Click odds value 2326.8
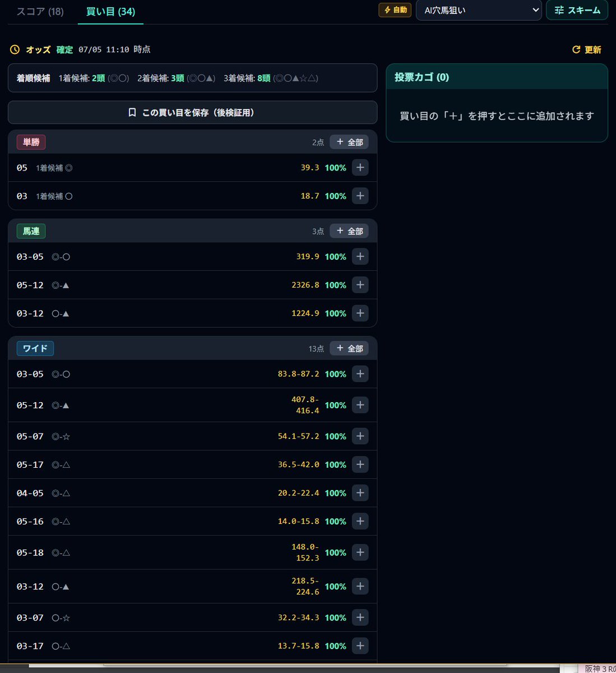 point(305,285)
